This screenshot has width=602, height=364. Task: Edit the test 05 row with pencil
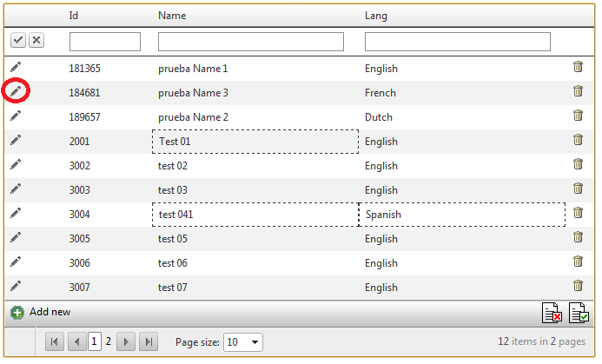[17, 237]
